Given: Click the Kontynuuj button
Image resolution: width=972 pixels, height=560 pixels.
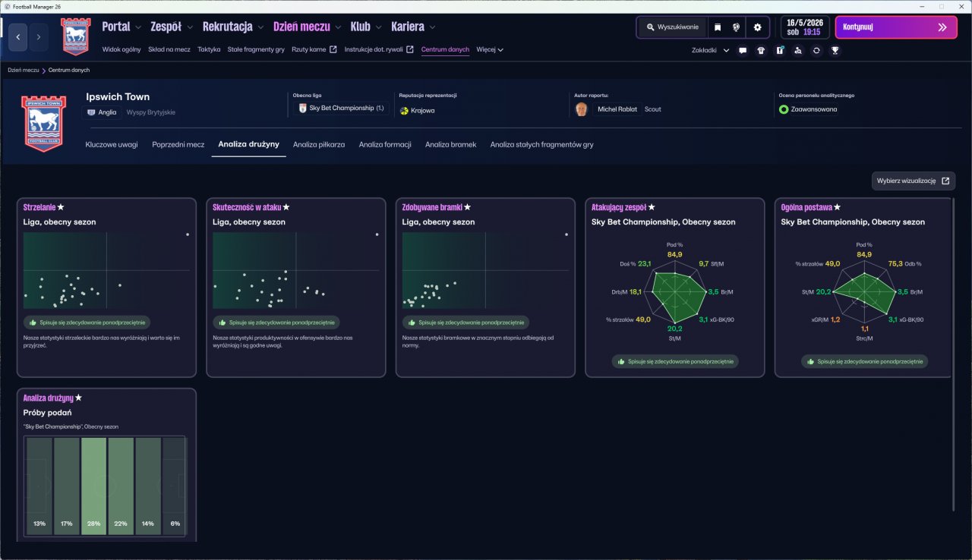Looking at the screenshot, I should (x=896, y=27).
